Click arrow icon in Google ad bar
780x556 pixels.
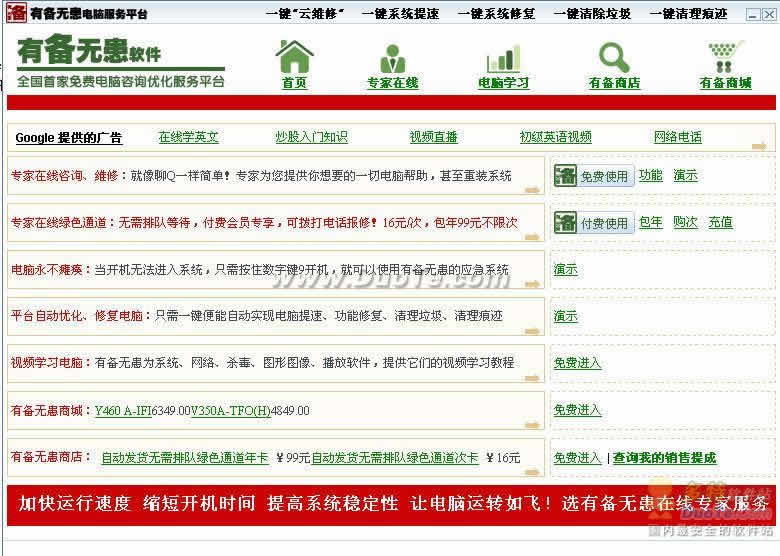(x=759, y=146)
